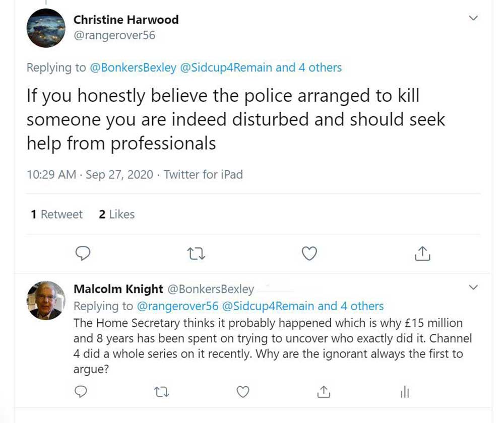The height and width of the screenshot is (423, 504).
Task: View analytics for Malcolm Knight's reply
Action: pos(404,392)
